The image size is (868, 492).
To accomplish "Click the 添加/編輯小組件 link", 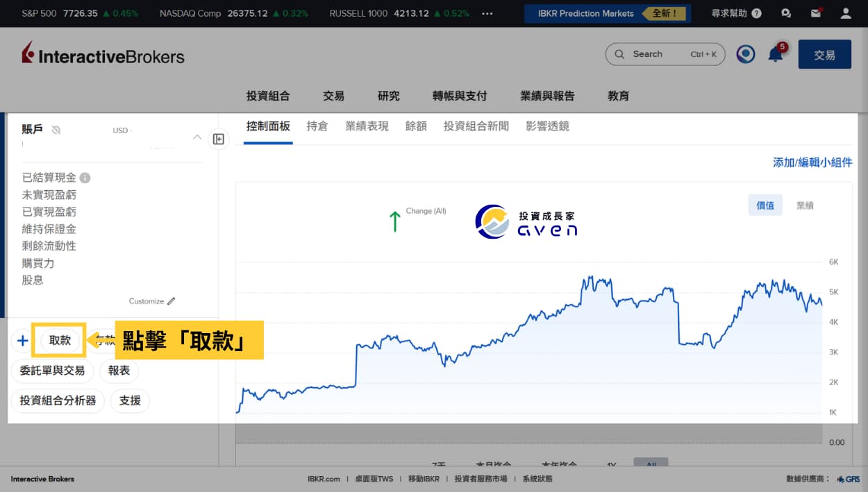I will tap(812, 162).
